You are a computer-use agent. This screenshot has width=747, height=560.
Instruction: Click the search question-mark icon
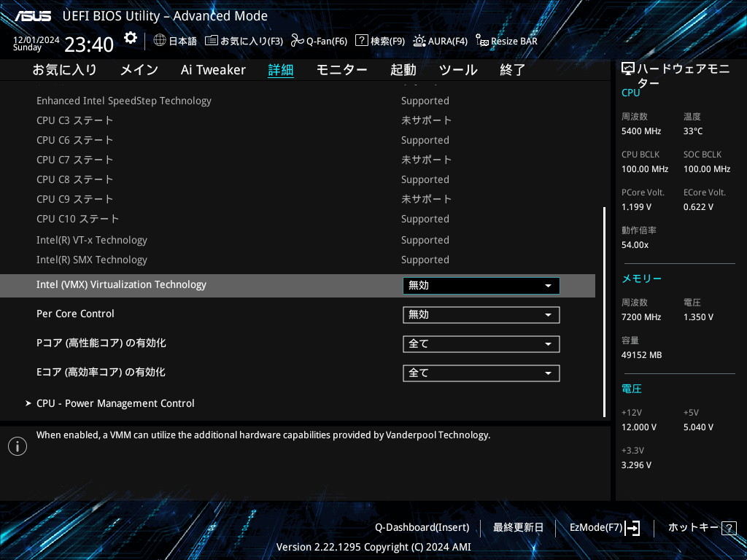[x=362, y=41]
